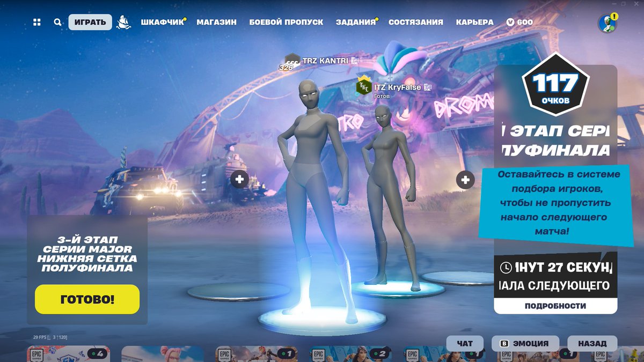Open the first Epic Games thumbnail with 4
Image resolution: width=644 pixels, height=362 pixels.
[x=69, y=354]
